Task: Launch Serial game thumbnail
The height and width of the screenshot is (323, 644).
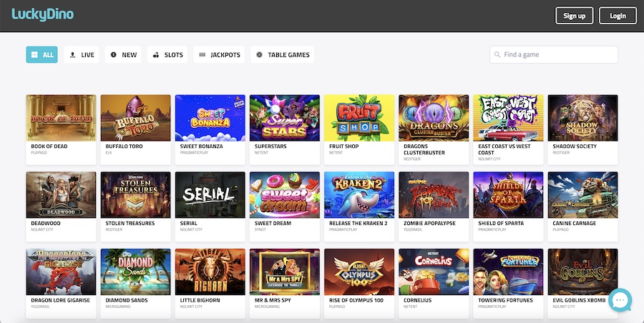Action: (x=210, y=195)
